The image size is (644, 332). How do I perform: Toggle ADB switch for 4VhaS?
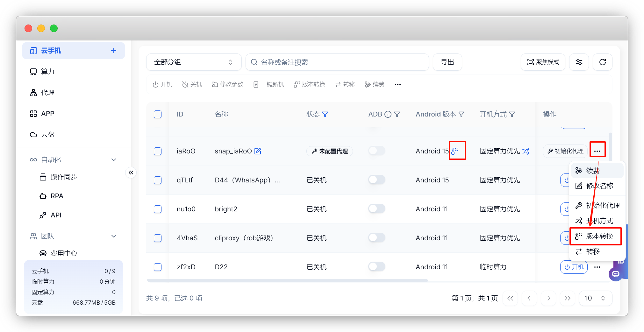pyautogui.click(x=377, y=238)
